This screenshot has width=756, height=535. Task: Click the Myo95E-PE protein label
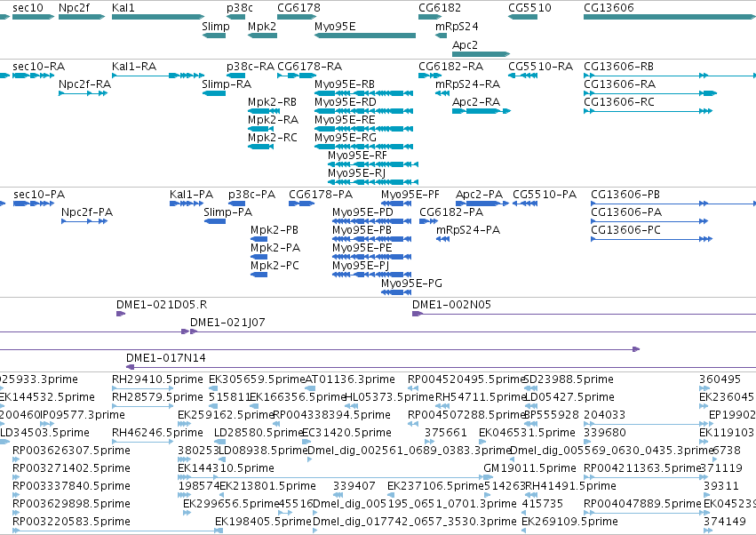click(x=362, y=248)
